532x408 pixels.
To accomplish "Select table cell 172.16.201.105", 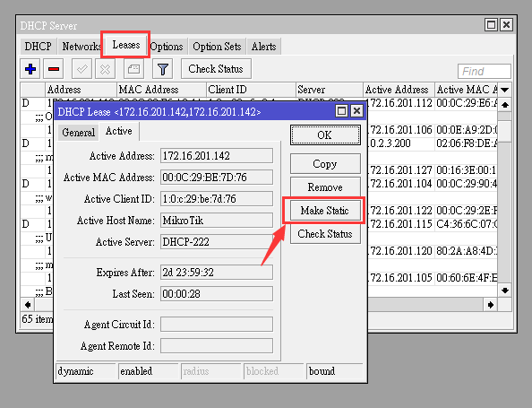I will pyautogui.click(x=400, y=278).
